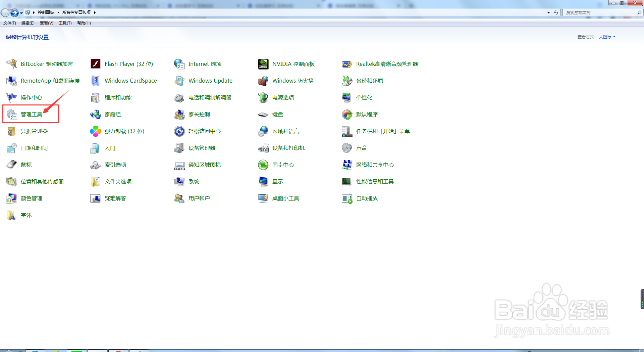Click the 索引选项 link text
Image resolution: width=644 pixels, height=352 pixels.
point(115,165)
